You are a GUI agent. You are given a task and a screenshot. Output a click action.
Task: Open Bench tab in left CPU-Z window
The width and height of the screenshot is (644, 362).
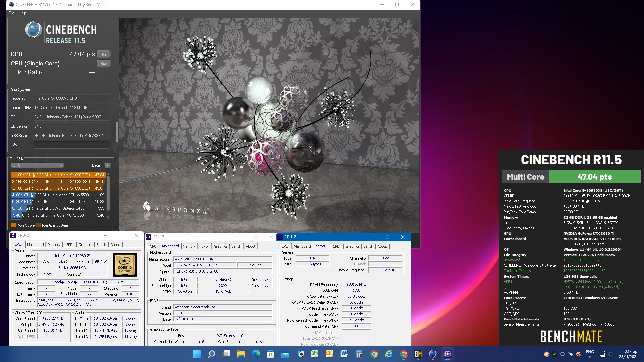click(101, 245)
